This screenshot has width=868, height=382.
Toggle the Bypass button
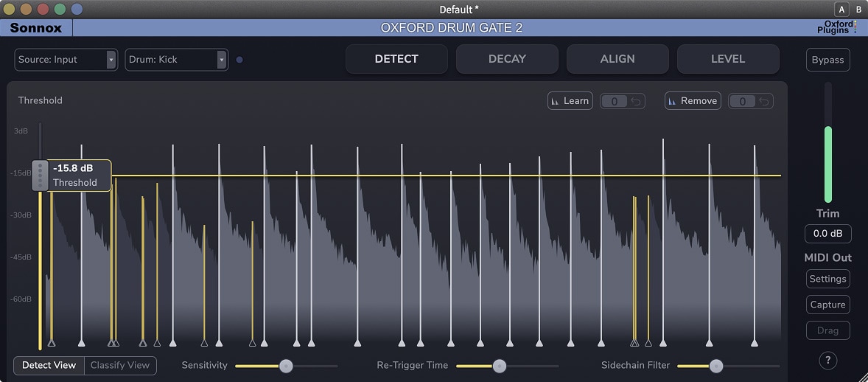(x=827, y=60)
